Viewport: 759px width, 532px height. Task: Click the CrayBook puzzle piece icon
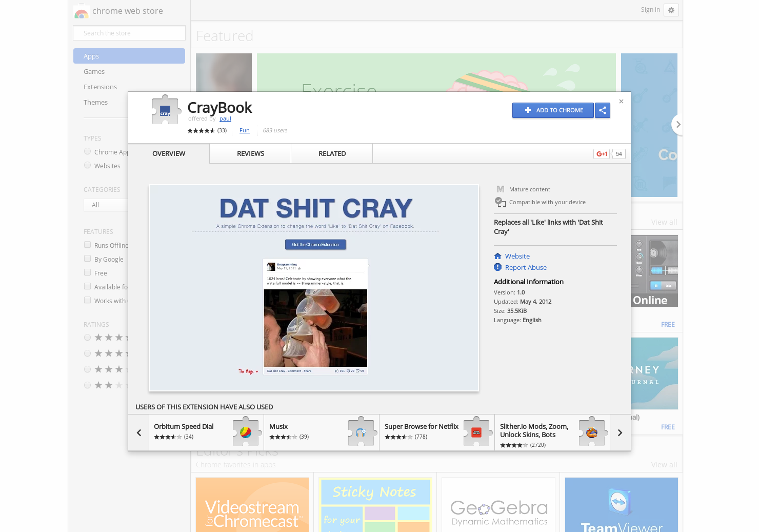tap(166, 109)
